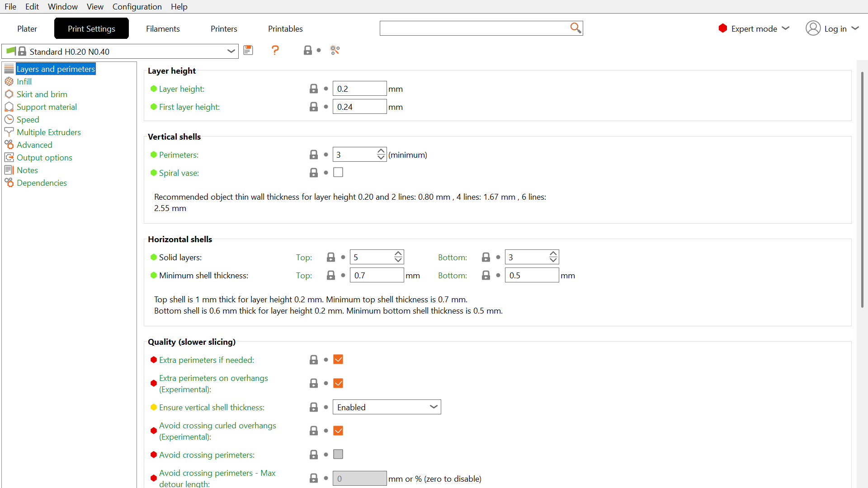Toggle Avoid crossing perimeters checkbox
This screenshot has width=868, height=488.
point(338,454)
